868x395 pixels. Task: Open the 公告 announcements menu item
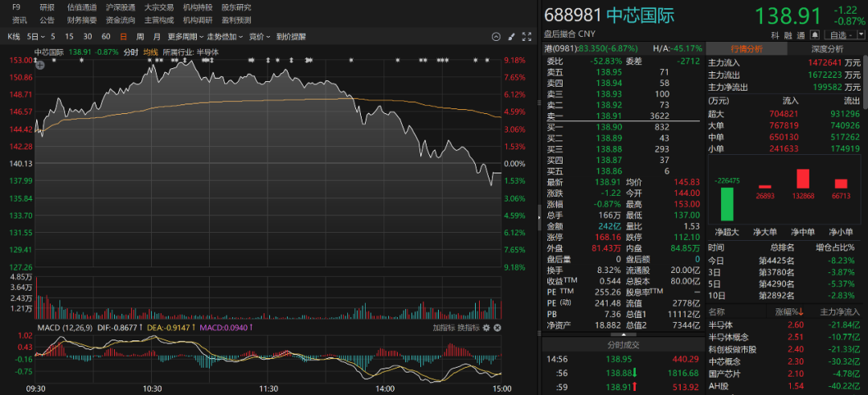(47, 20)
